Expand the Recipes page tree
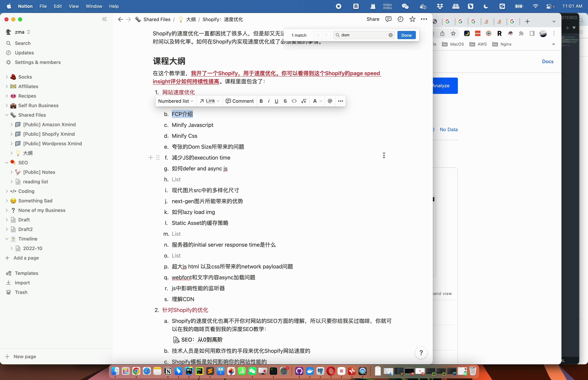The height and width of the screenshot is (380, 588). 7,96
